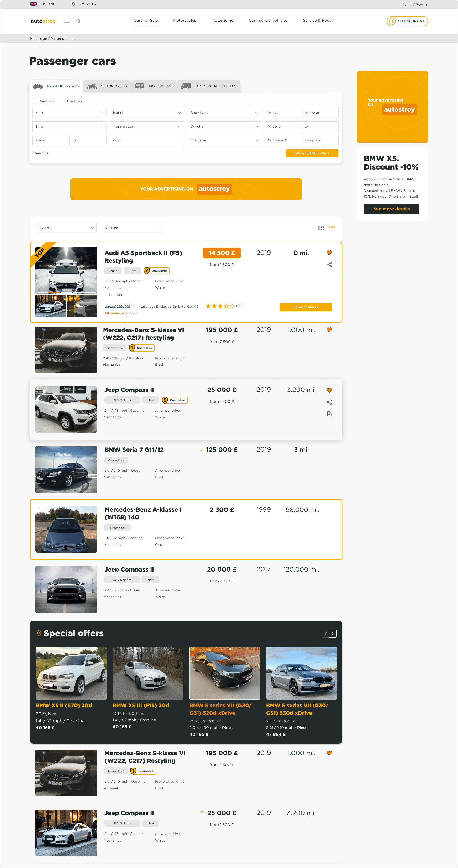458x868 pixels.
Task: Open the Fuel type dropdown
Action: [224, 140]
